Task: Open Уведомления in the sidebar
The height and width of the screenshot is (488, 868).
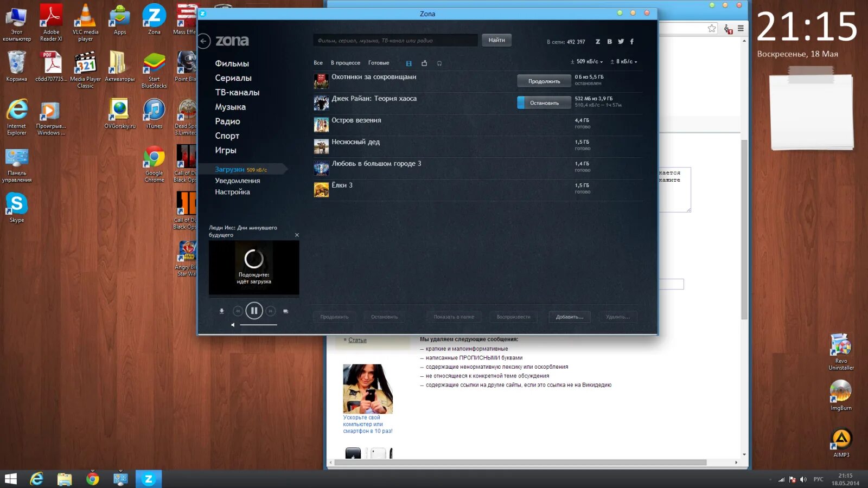Action: tap(237, 181)
